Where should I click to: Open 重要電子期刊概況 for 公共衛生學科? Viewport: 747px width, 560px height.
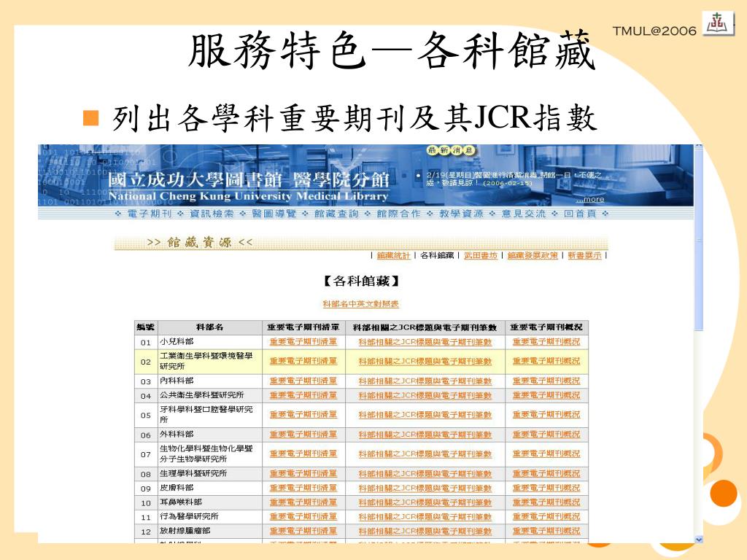pos(546,395)
